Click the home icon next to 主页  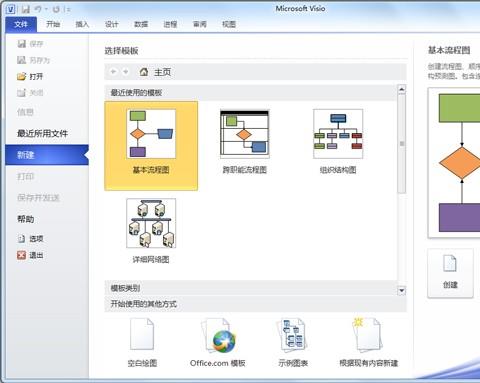coord(144,72)
